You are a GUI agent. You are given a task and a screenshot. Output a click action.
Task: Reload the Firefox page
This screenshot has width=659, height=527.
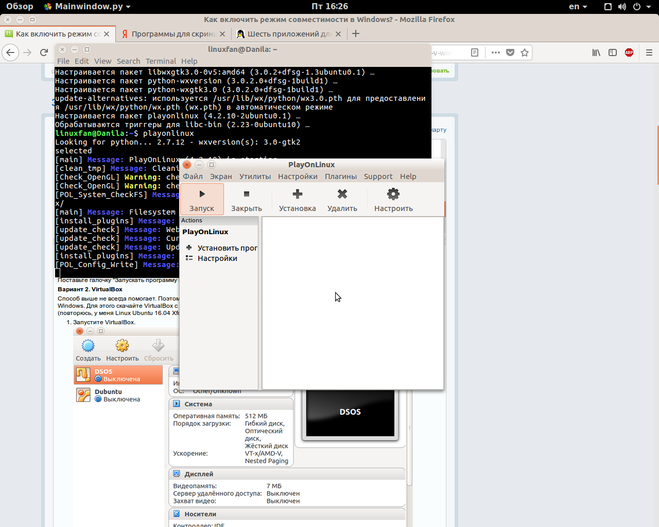[44, 53]
